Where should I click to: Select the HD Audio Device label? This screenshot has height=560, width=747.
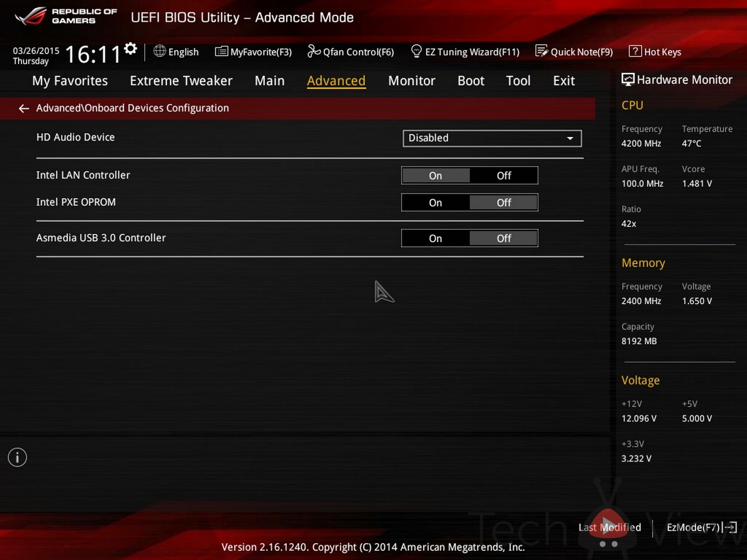click(75, 137)
